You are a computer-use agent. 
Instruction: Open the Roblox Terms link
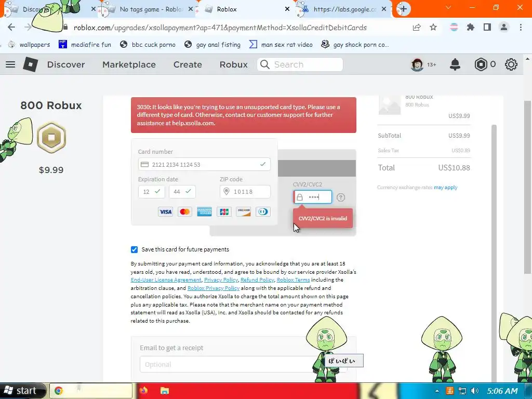pyautogui.click(x=293, y=280)
